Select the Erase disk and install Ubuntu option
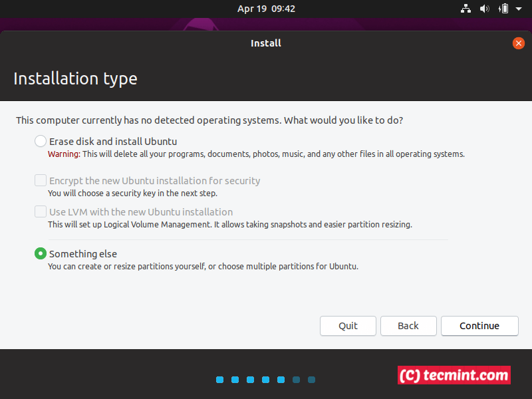Image resolution: width=532 pixels, height=399 pixels. 41,141
